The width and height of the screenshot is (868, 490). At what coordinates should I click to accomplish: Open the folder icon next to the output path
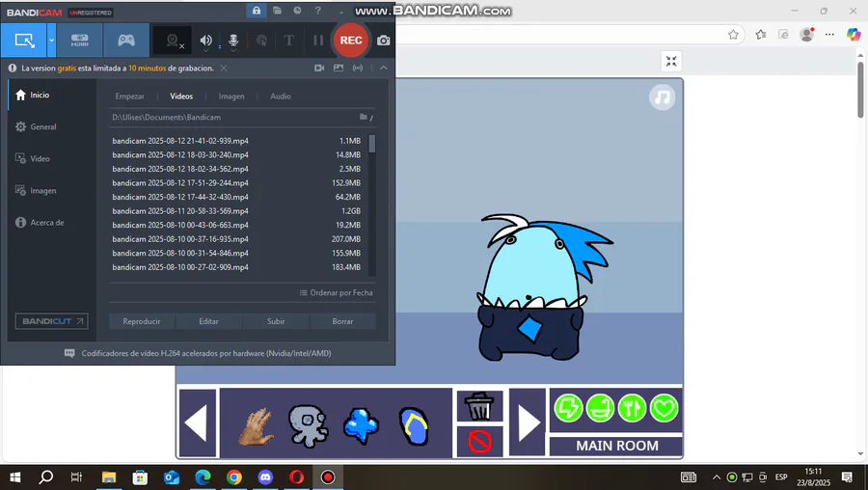(364, 117)
